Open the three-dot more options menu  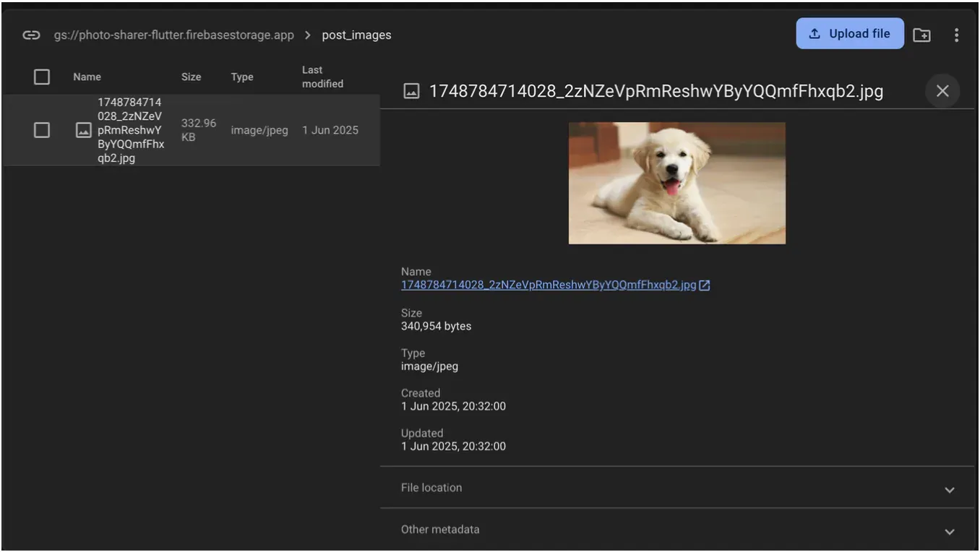[956, 35]
